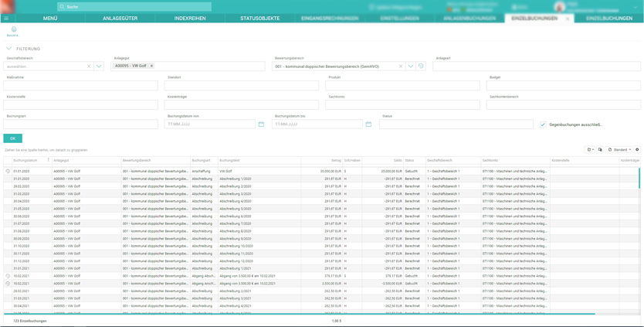Click the copy grid data icon
The image size is (644, 327).
[600, 150]
